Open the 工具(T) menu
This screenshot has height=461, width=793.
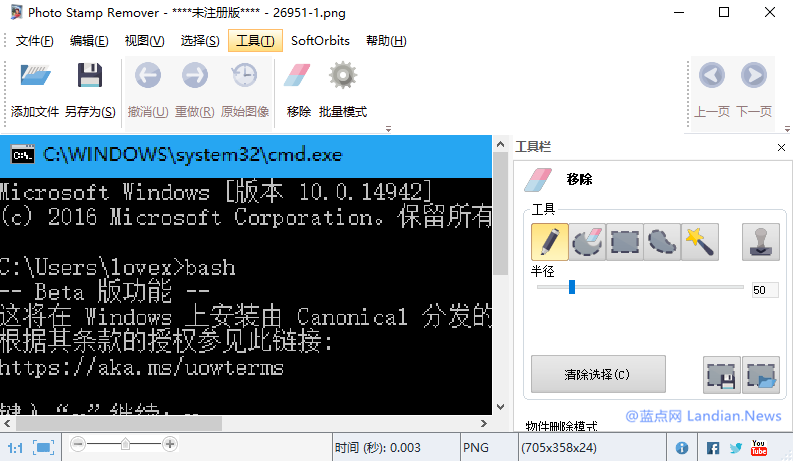255,41
